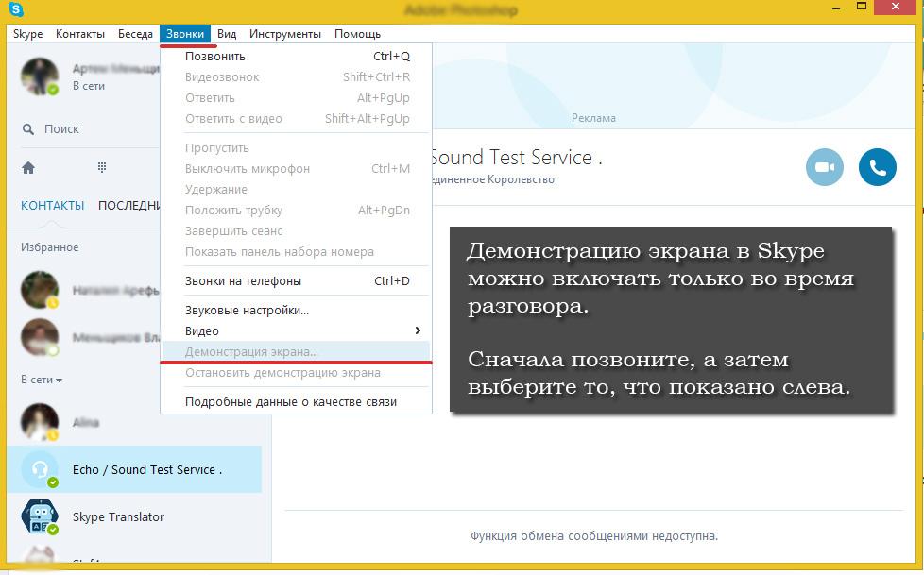Open the Контакты menu
The image size is (924, 575).
[x=80, y=34]
